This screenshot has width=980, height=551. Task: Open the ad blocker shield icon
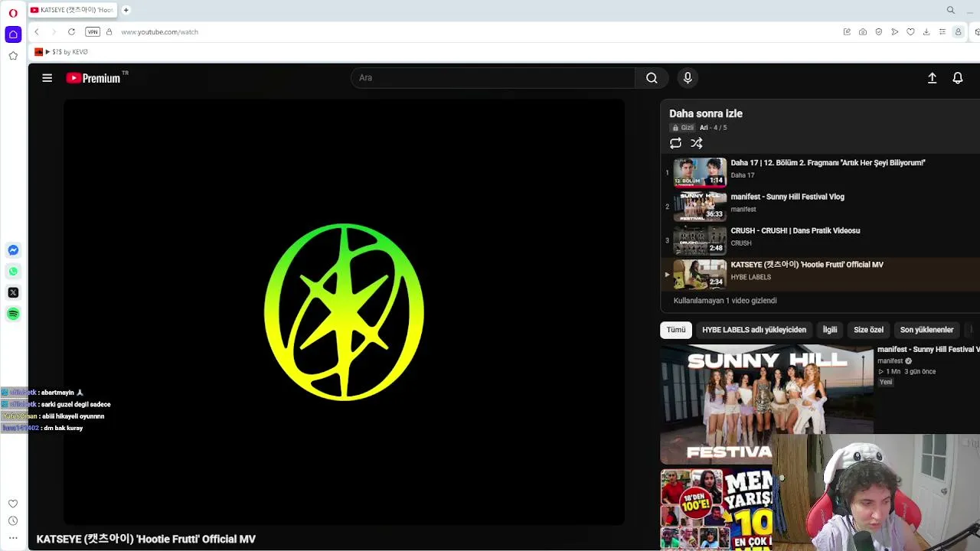tap(879, 32)
